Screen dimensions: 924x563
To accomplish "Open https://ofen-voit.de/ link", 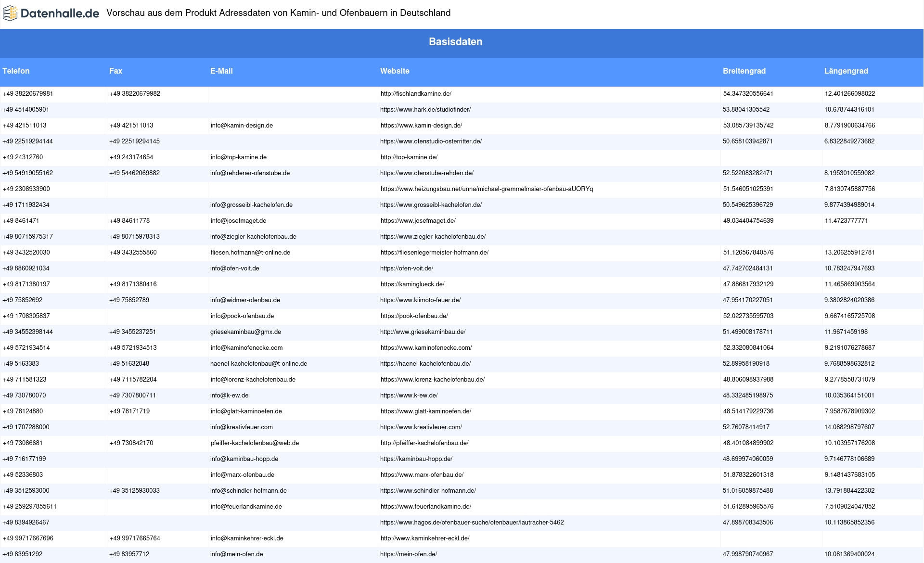I will [x=407, y=269].
